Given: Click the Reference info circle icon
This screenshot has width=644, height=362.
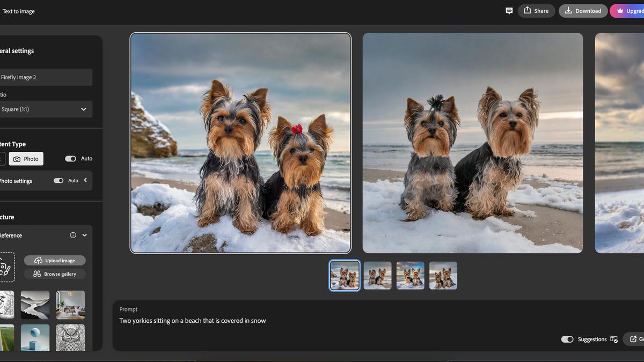Looking at the screenshot, I should click(73, 235).
